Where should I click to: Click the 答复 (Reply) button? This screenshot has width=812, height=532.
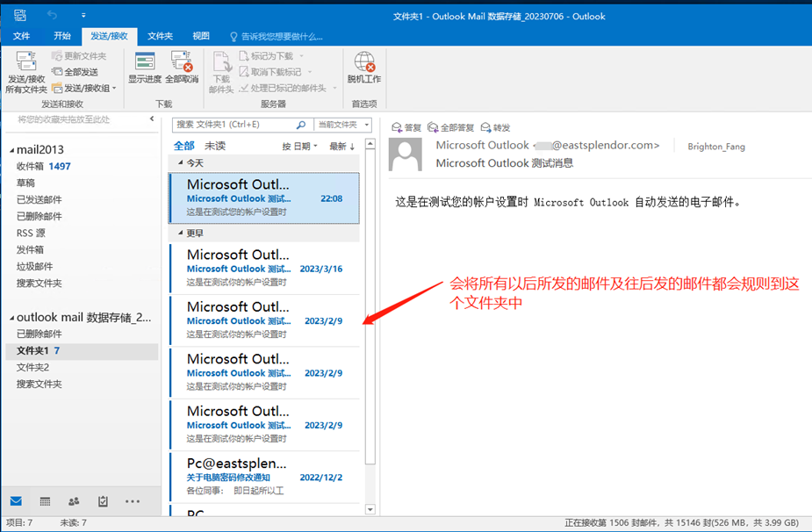(406, 127)
